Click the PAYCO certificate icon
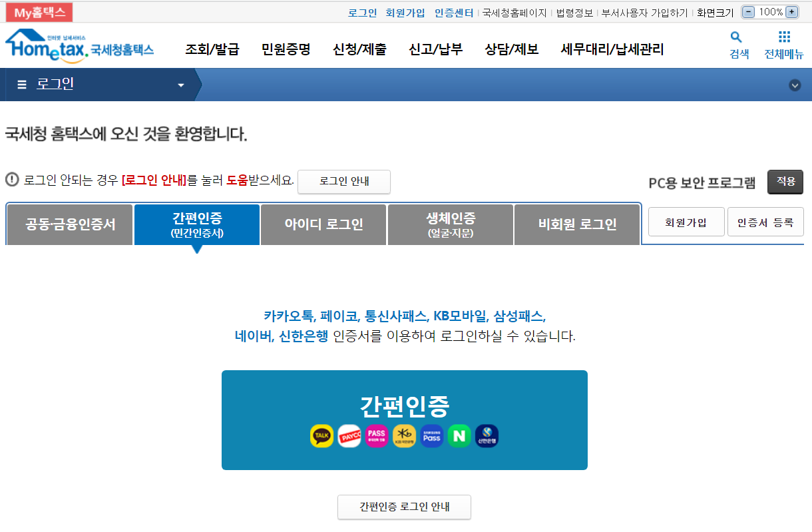The width and height of the screenshot is (812, 532). 349,436
